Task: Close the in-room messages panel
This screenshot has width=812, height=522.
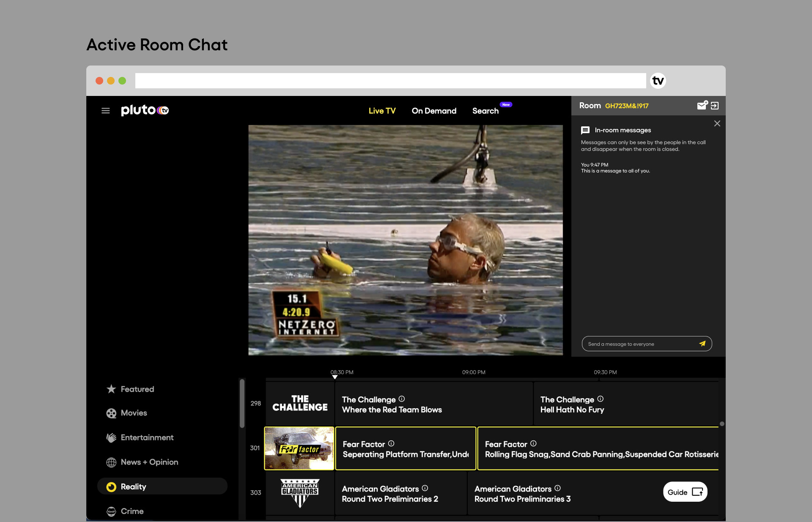Action: [717, 123]
